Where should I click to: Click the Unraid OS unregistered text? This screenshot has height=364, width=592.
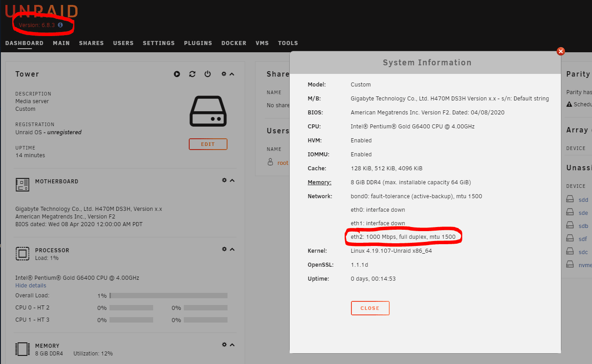[49, 132]
